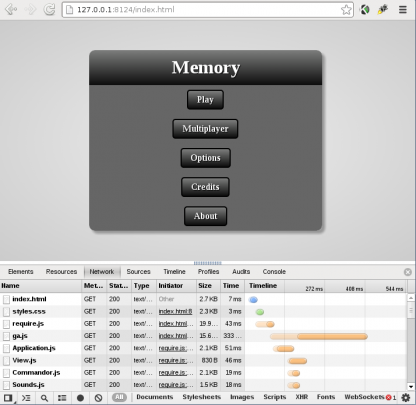416x405 pixels.
Task: Bookmark the page with the star icon
Action: pyautogui.click(x=346, y=10)
